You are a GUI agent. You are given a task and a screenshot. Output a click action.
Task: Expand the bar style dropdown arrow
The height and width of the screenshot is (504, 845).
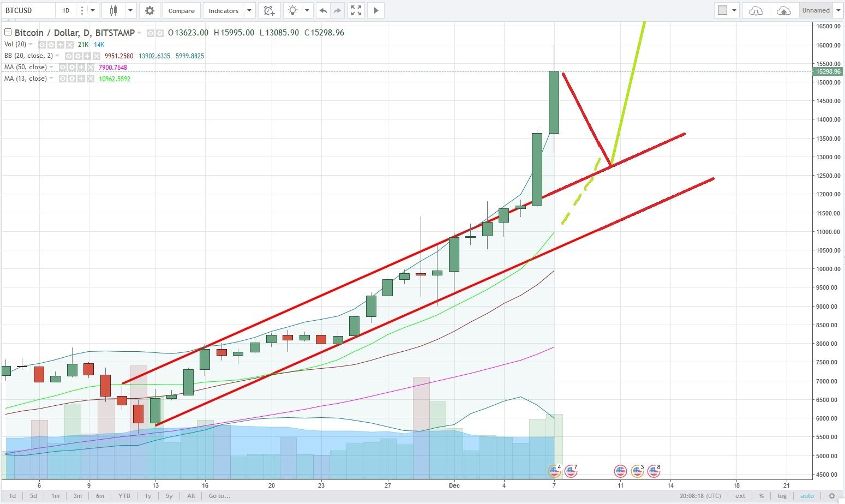pos(130,10)
